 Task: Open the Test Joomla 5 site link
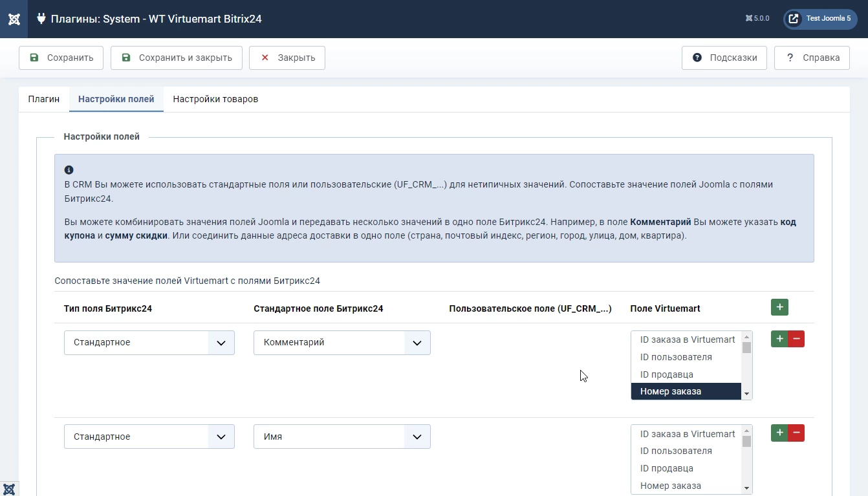820,19
